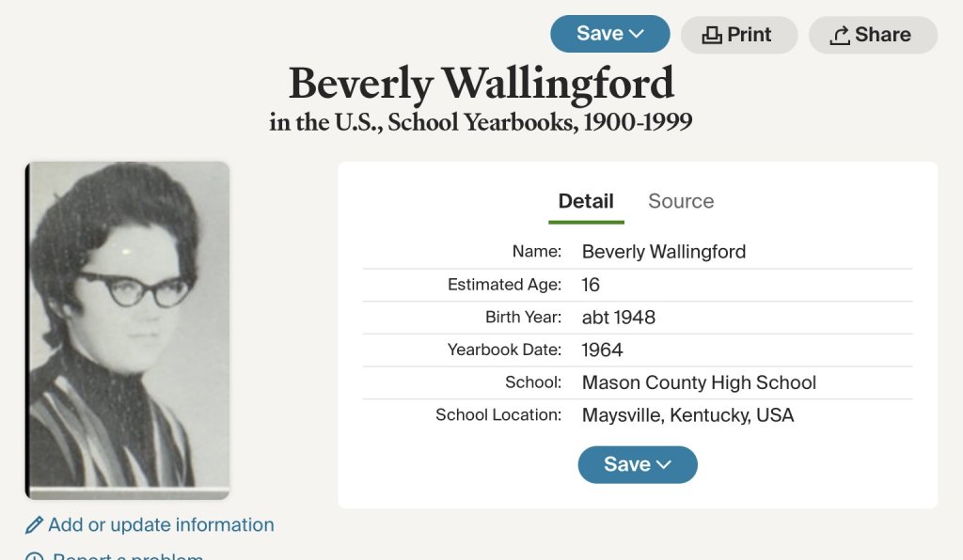Screen dimensions: 963x560
Task: Click the share arrow icon
Action: [x=840, y=36]
